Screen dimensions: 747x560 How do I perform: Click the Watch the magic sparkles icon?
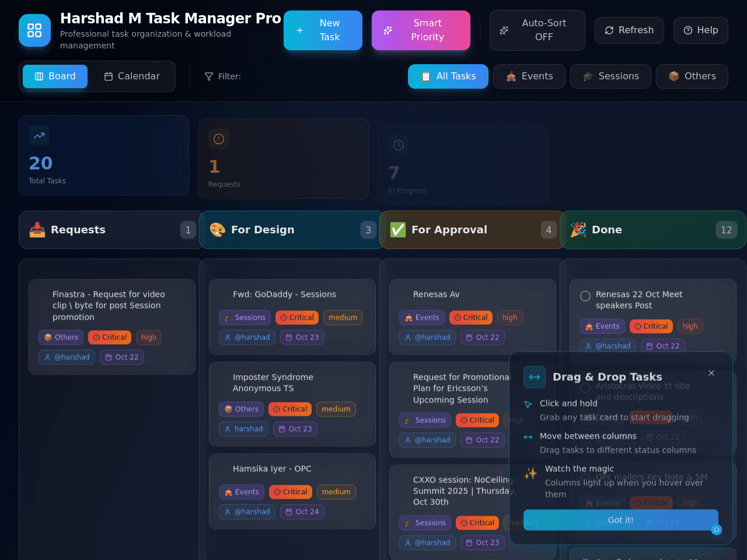530,473
